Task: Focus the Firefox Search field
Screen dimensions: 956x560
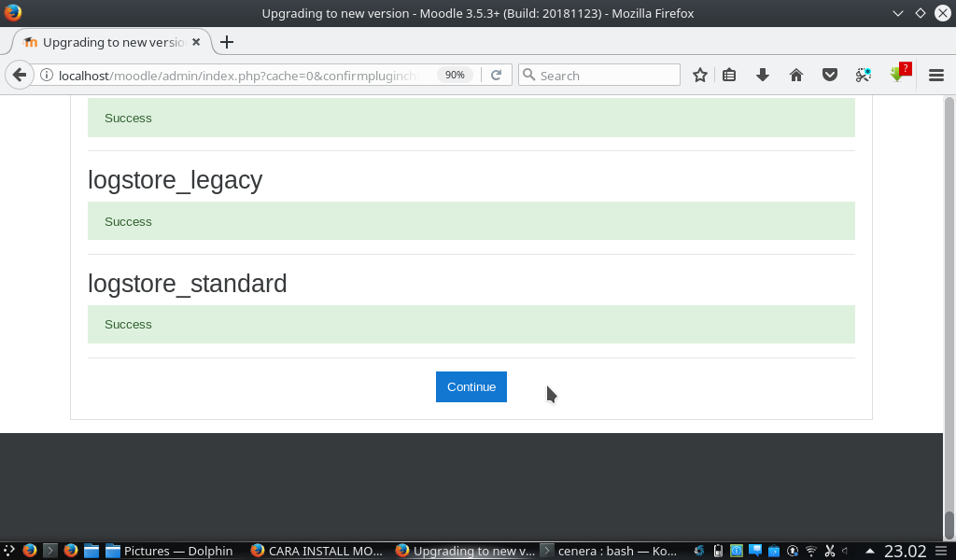Action: (x=598, y=75)
